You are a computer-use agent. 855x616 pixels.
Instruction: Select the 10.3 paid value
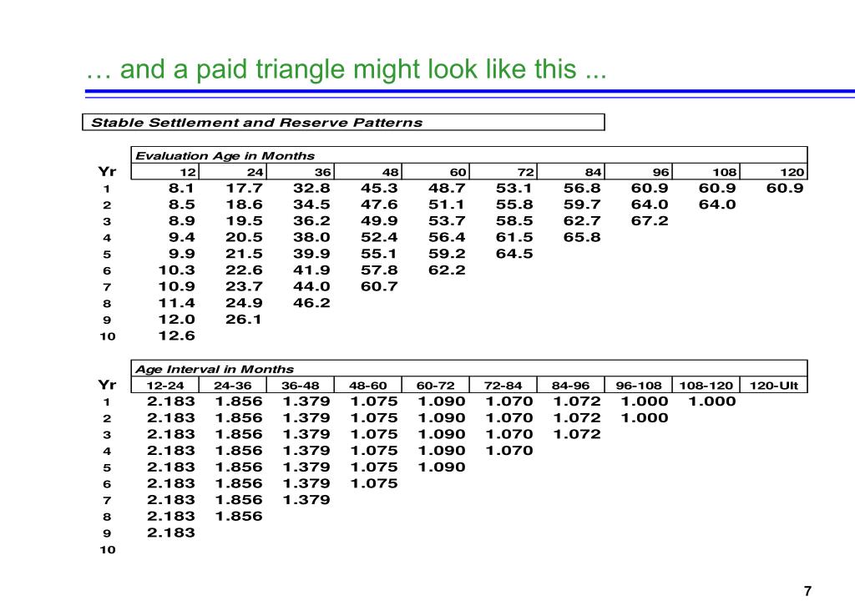[x=177, y=270]
